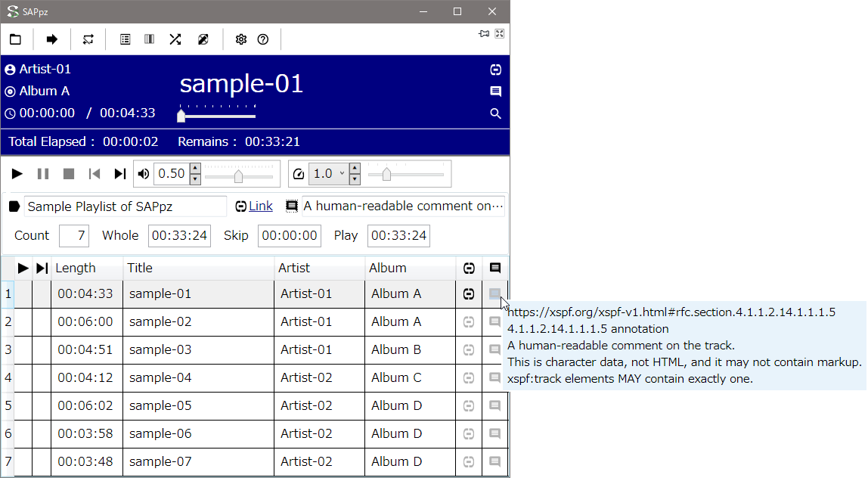Viewport: 868px width, 478px height.
Task: Toggle the play flag cell for sample-03
Action: (x=23, y=350)
